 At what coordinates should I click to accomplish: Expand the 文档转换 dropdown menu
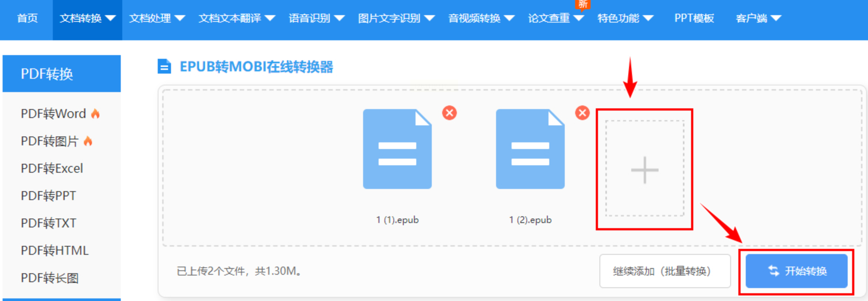(x=88, y=18)
